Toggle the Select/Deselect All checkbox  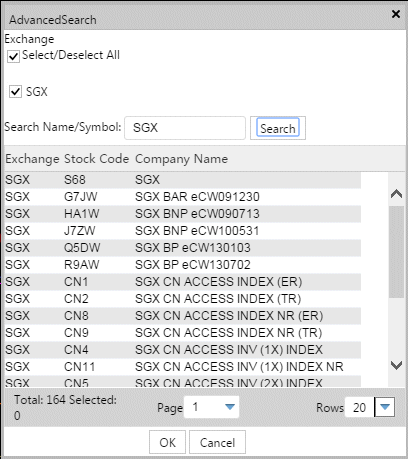tap(13, 56)
